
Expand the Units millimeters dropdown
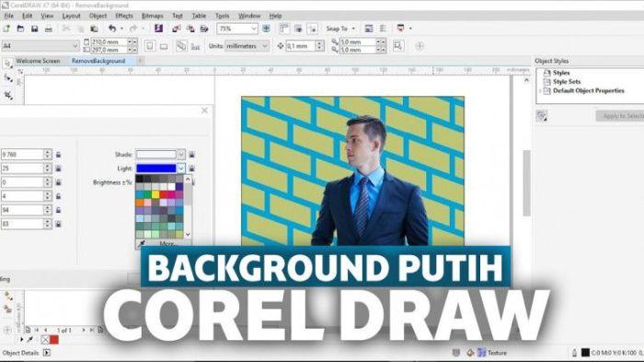247,46
